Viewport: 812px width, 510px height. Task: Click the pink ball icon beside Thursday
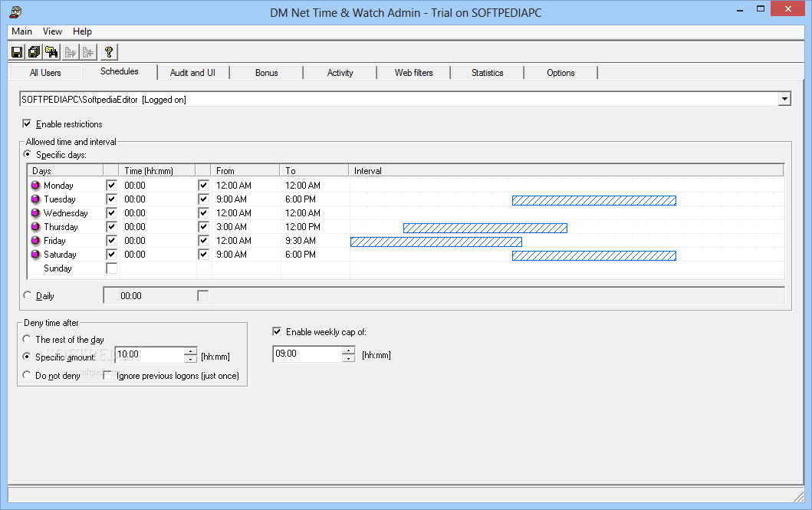pos(36,227)
